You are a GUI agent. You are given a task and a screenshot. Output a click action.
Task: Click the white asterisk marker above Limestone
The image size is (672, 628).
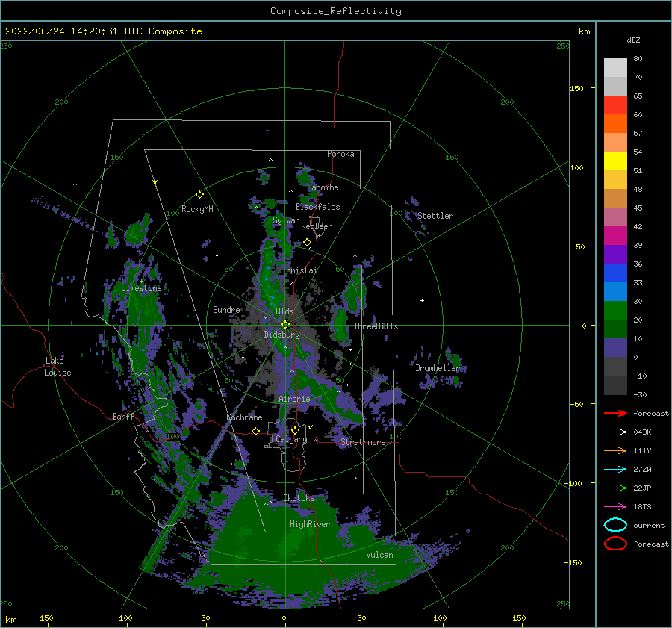[141, 282]
